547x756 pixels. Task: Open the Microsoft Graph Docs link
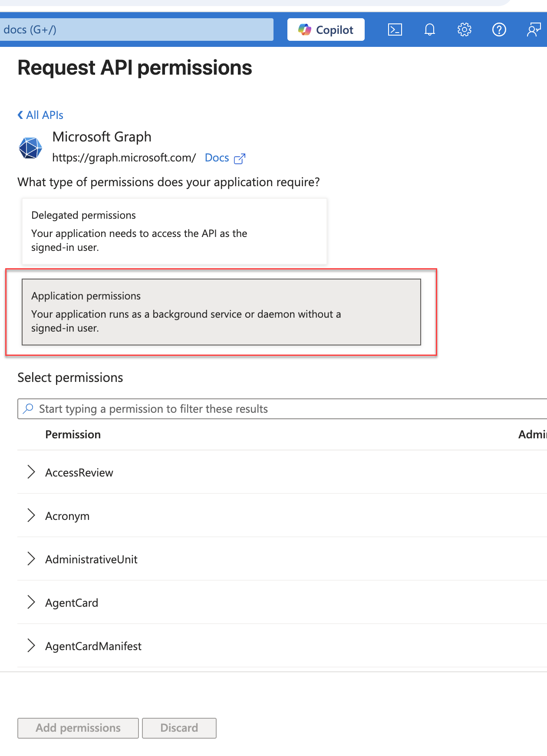[x=217, y=158]
